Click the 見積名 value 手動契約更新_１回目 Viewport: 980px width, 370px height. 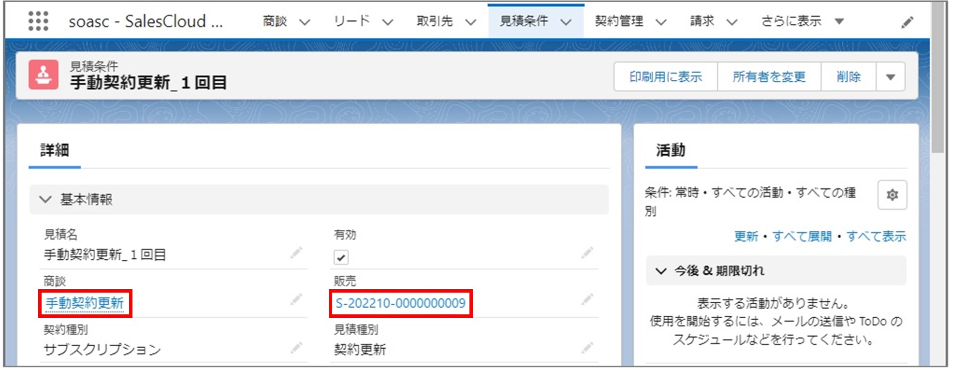105,254
